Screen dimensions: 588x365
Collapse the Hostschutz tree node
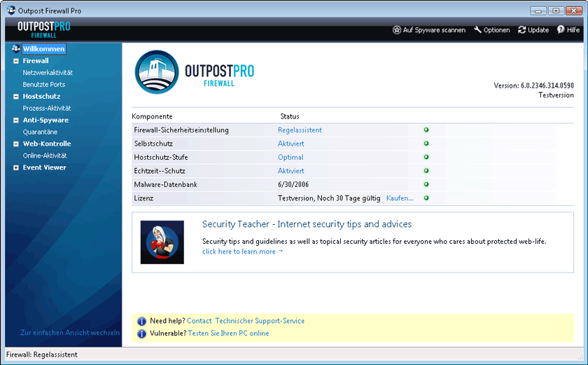(x=15, y=97)
